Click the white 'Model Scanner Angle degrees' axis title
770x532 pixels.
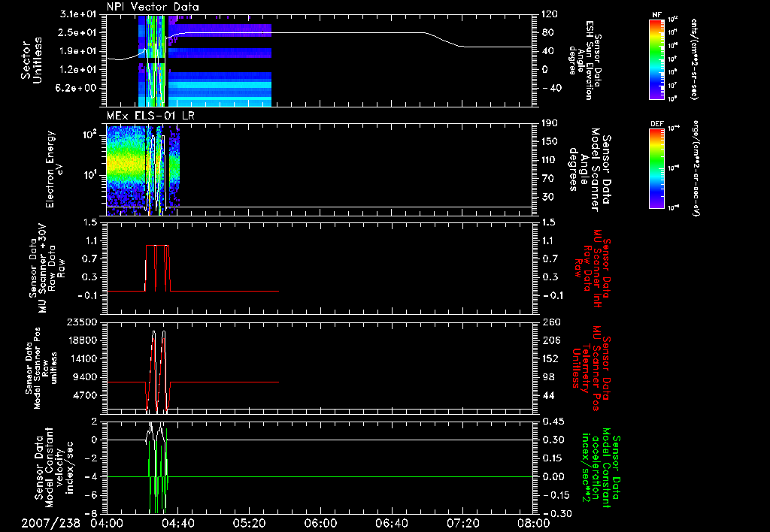[x=589, y=169]
